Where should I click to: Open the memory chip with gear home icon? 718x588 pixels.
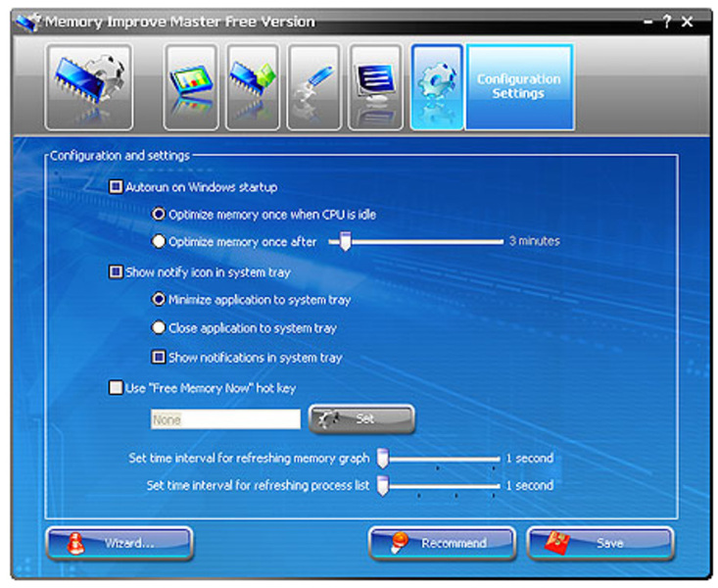coord(89,87)
